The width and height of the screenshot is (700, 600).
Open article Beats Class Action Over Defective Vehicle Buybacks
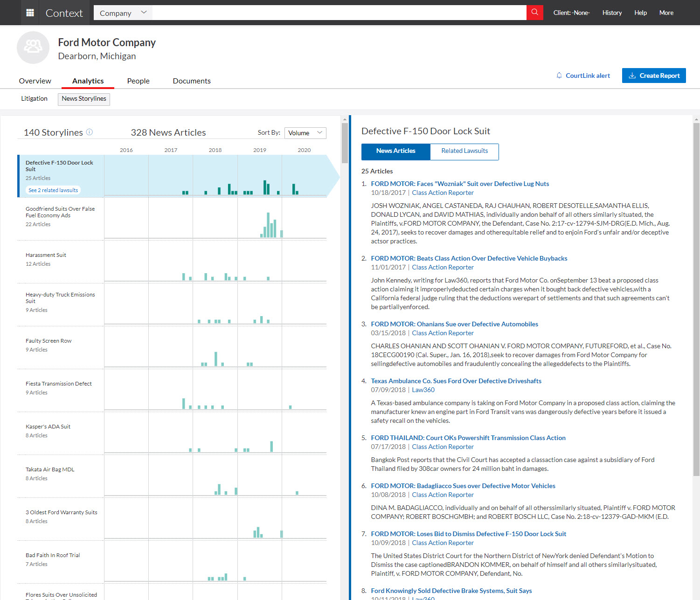click(x=469, y=258)
